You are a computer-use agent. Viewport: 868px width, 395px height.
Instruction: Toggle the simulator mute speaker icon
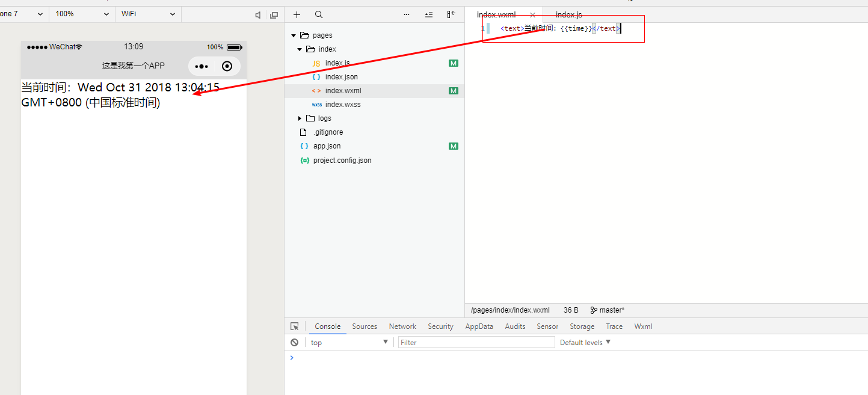[257, 15]
